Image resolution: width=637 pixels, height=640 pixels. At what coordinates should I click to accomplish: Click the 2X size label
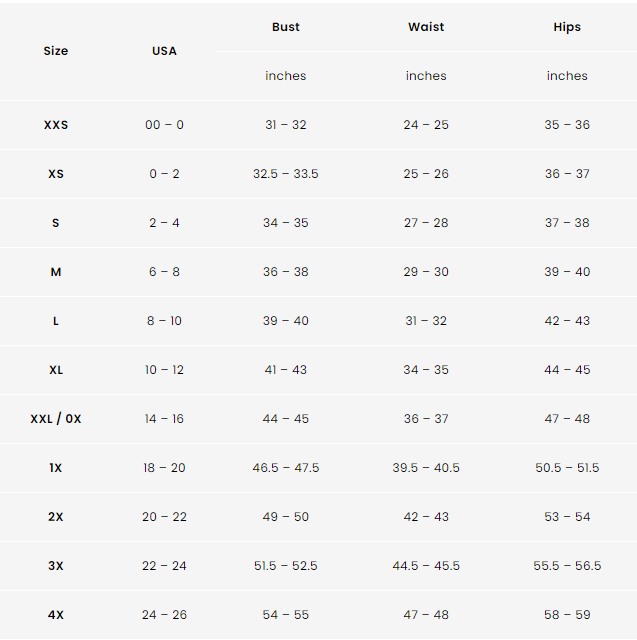coord(56,517)
